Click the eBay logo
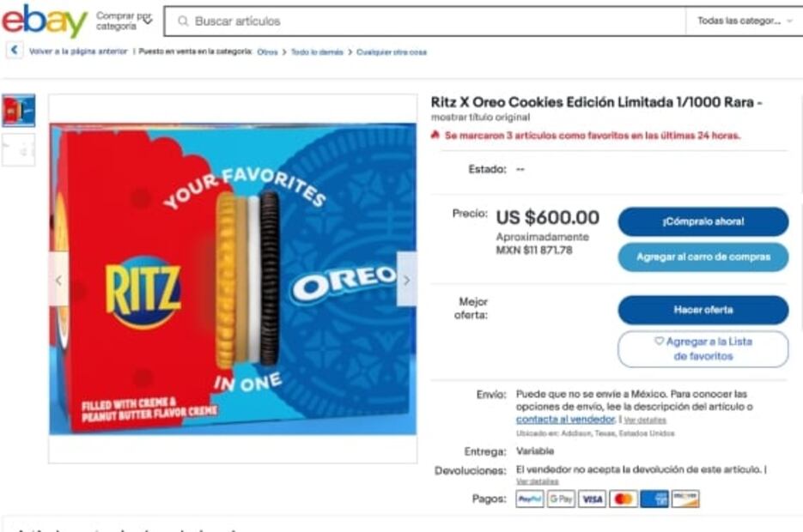The height and width of the screenshot is (532, 803). click(45, 21)
